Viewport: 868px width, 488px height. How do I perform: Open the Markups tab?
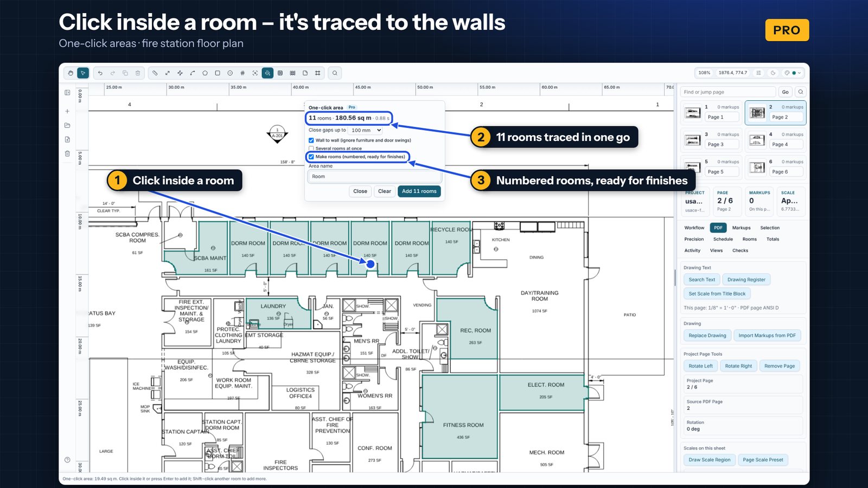pos(741,228)
